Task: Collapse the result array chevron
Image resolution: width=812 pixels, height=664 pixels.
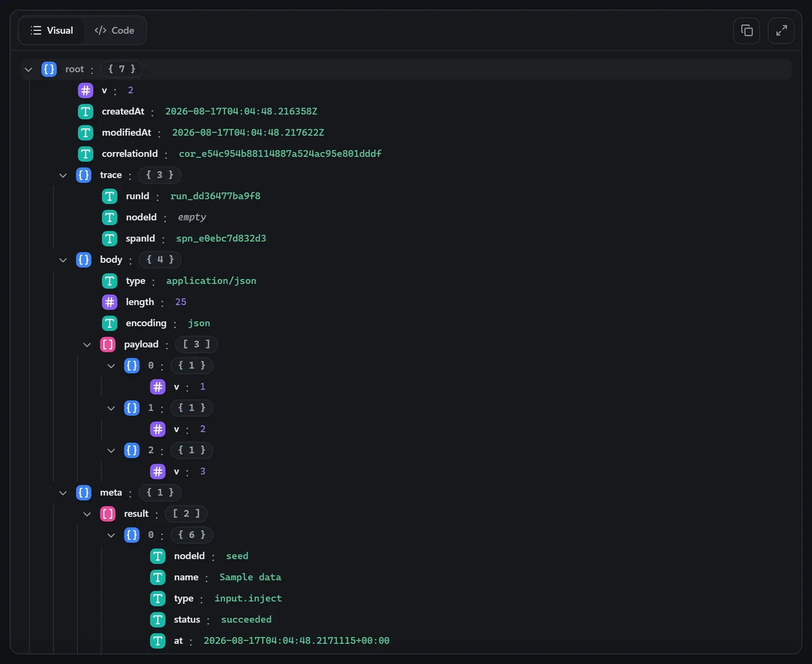Action: click(x=87, y=514)
